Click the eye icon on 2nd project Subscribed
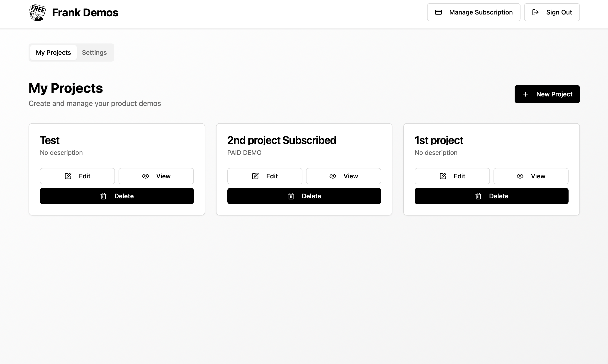Viewport: 608px width, 364px height. coord(333,176)
